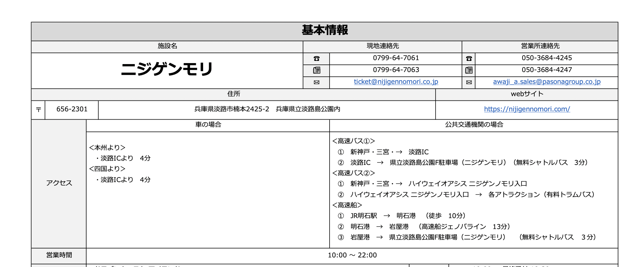The width and height of the screenshot is (644, 267).
Task: Click the on-site fax icon
Action: click(316, 70)
